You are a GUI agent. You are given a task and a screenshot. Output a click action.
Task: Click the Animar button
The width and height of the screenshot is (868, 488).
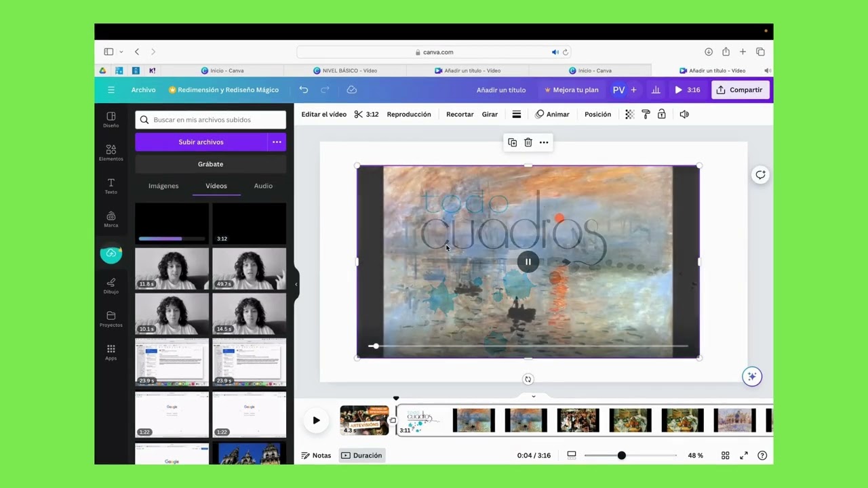[x=552, y=115]
